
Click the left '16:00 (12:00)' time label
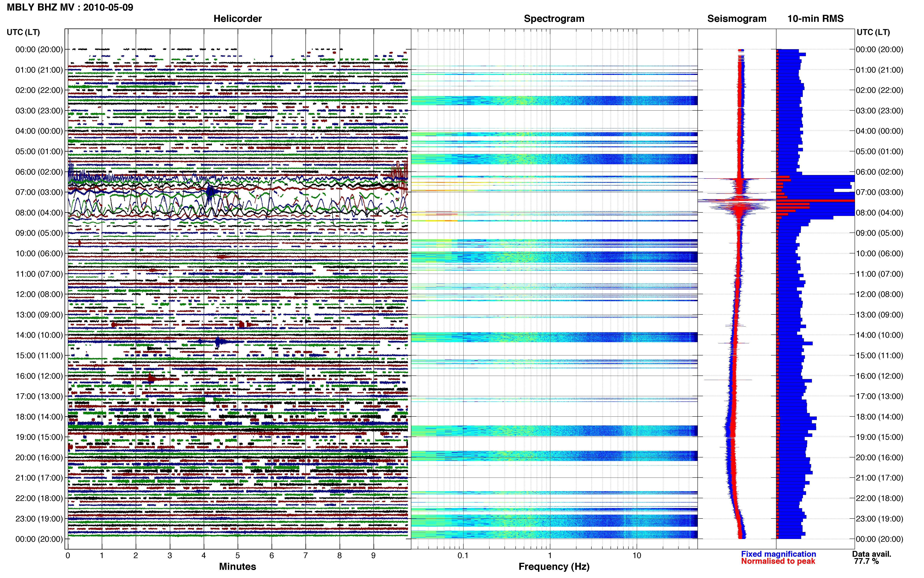click(39, 376)
